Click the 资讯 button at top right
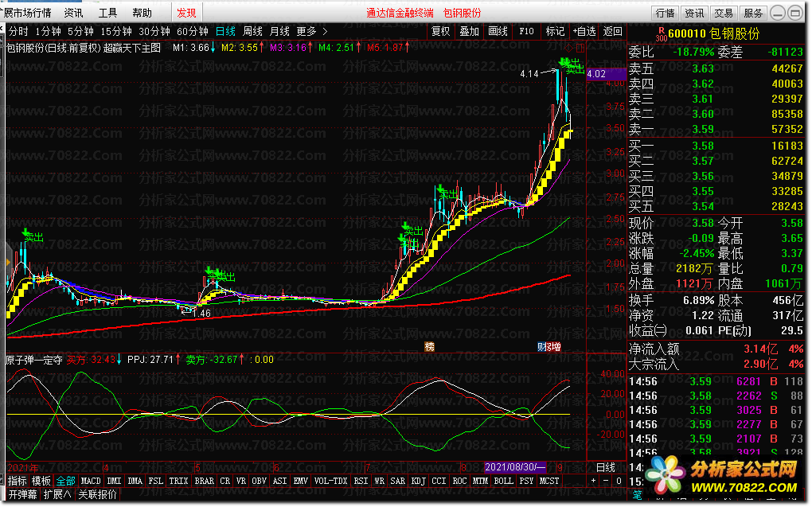The image size is (812, 507). pos(694,13)
